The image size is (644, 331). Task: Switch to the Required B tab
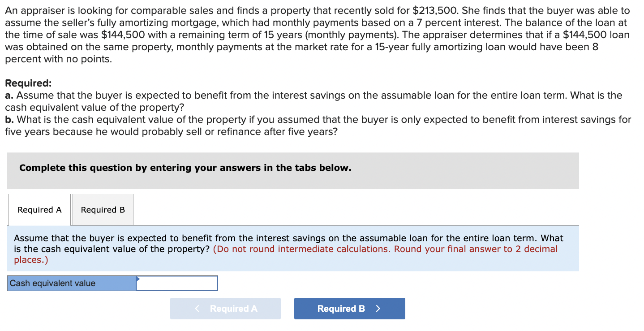coord(103,209)
